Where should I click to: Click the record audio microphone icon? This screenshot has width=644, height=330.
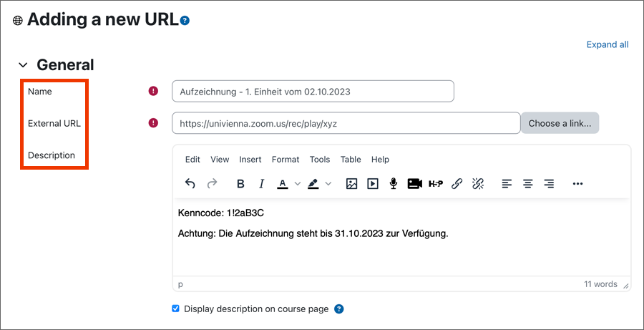[x=393, y=184]
